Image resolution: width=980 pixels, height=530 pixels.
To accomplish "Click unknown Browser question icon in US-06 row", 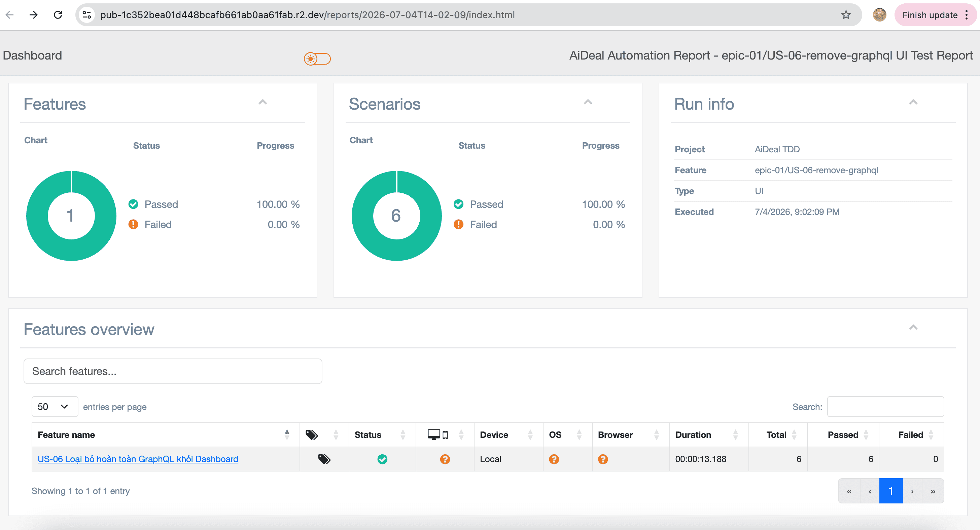I will pyautogui.click(x=603, y=459).
